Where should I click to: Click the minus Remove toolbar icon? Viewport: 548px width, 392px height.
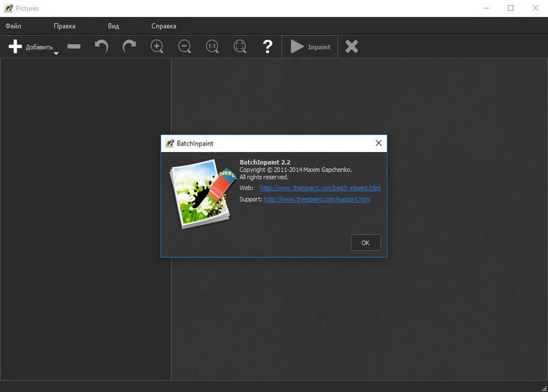(x=74, y=47)
